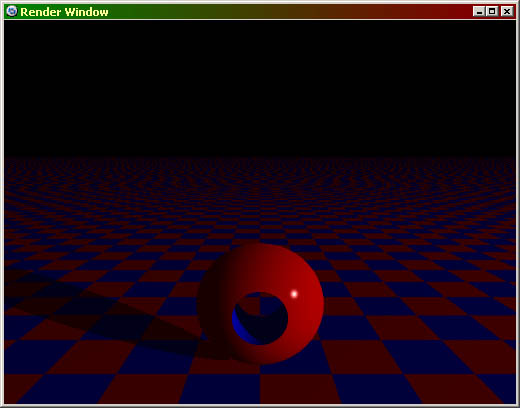Close the Render Window
Screen dimensions: 520x408
(x=507, y=12)
